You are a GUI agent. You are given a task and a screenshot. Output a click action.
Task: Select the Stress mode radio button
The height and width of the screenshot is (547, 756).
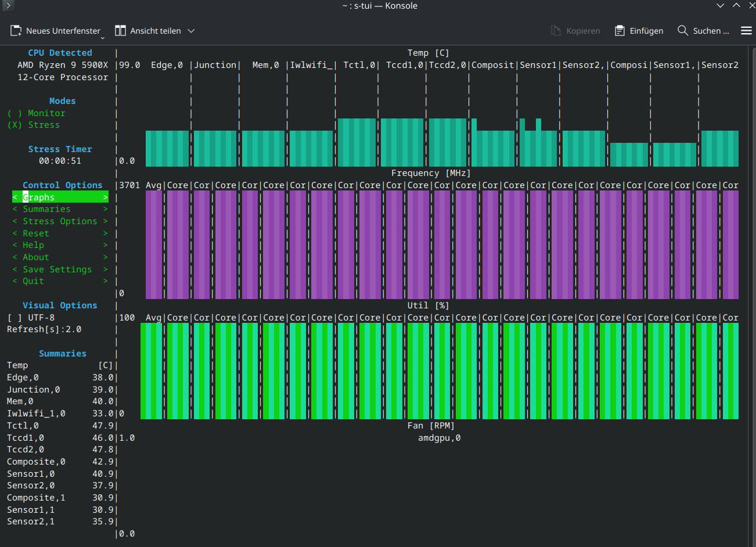coord(15,125)
